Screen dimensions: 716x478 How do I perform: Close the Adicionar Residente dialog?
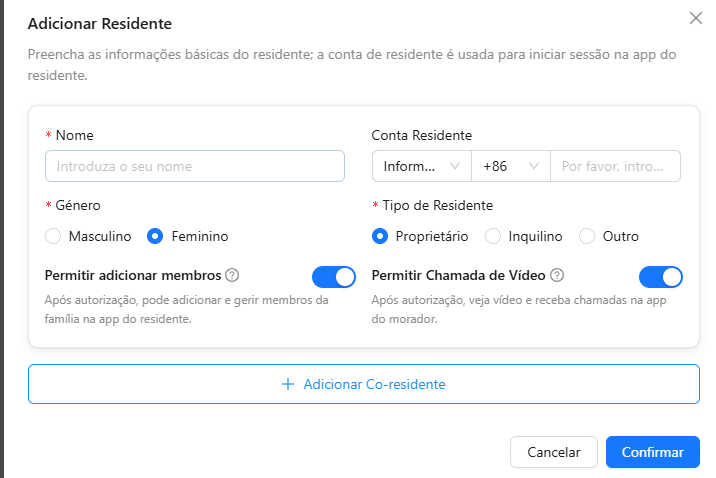click(695, 18)
